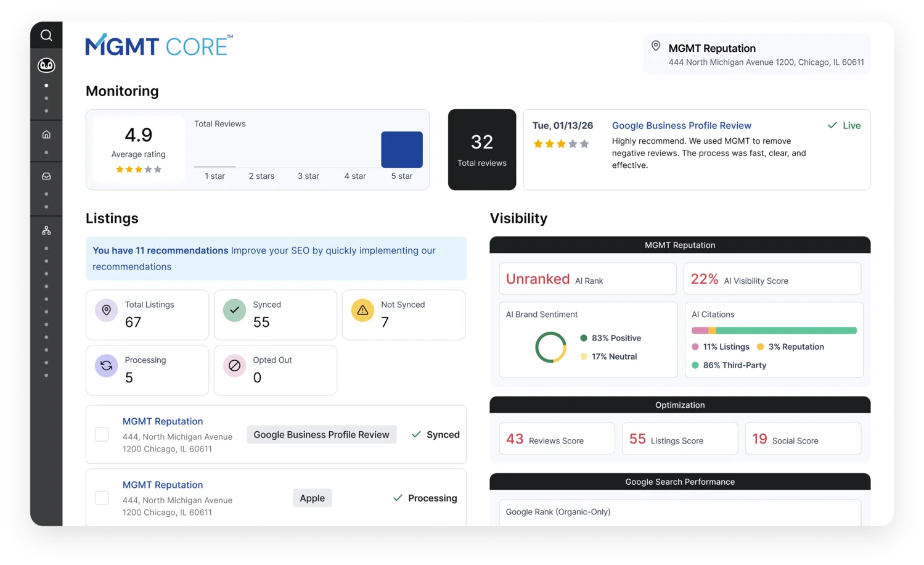The image size is (924, 565).
Task: Click the Not Synced warning icon
Action: point(362,310)
